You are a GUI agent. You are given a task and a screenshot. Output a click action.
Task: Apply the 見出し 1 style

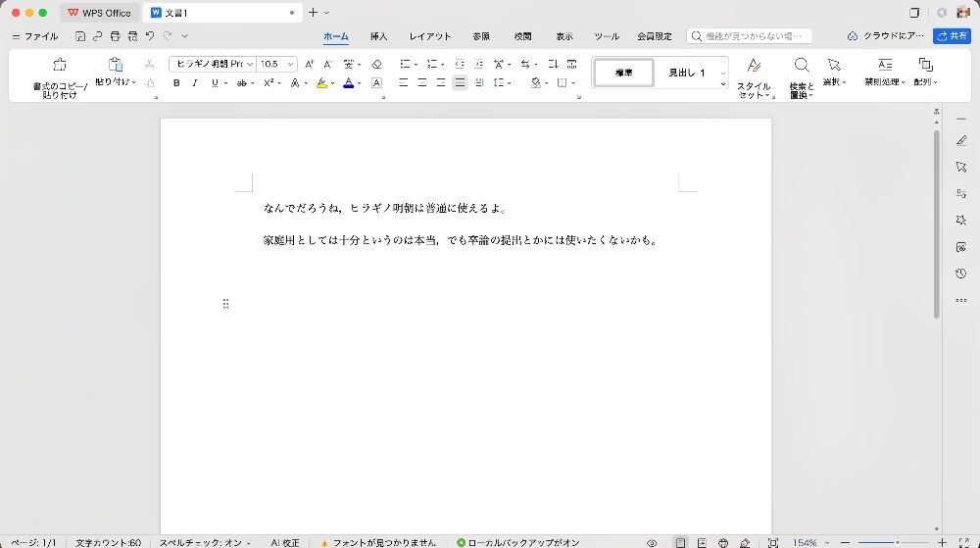coord(687,74)
